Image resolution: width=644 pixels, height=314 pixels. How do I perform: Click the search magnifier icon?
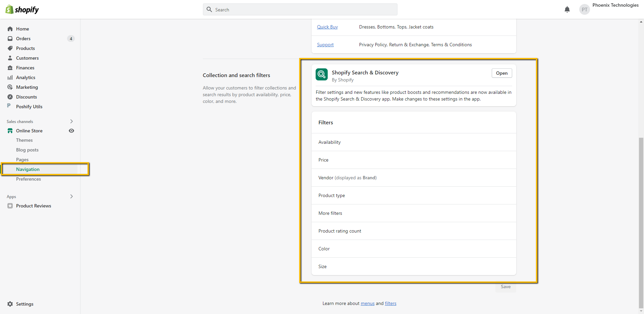coord(209,9)
